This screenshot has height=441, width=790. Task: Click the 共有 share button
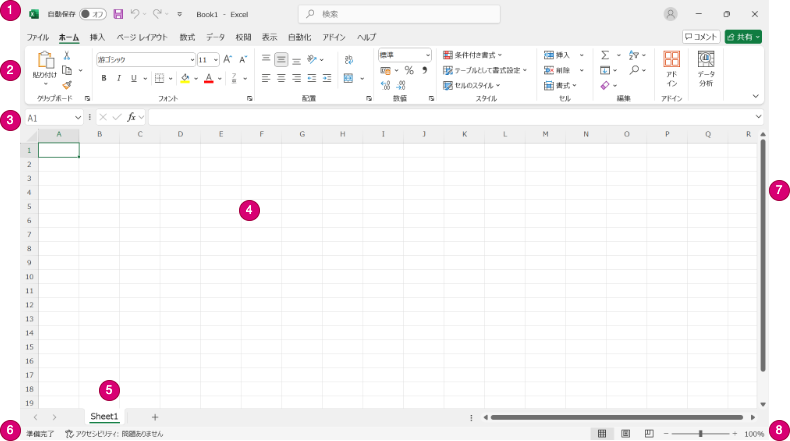[x=744, y=37]
